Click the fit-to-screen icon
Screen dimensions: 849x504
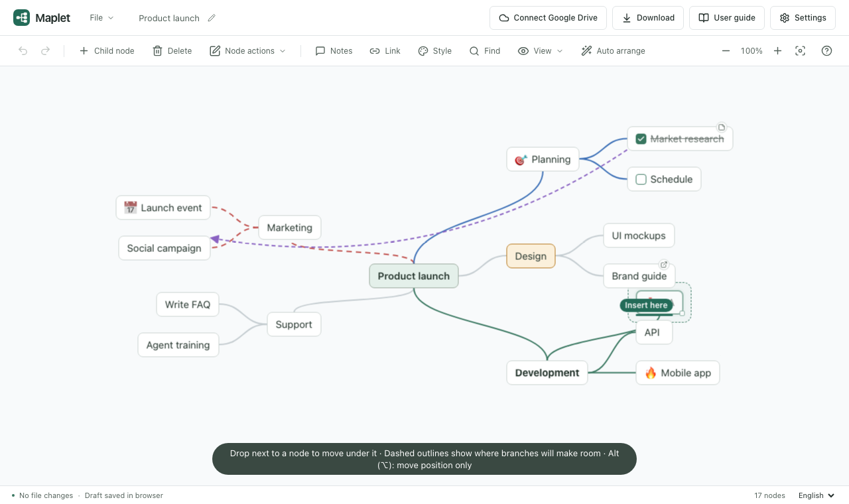point(801,51)
